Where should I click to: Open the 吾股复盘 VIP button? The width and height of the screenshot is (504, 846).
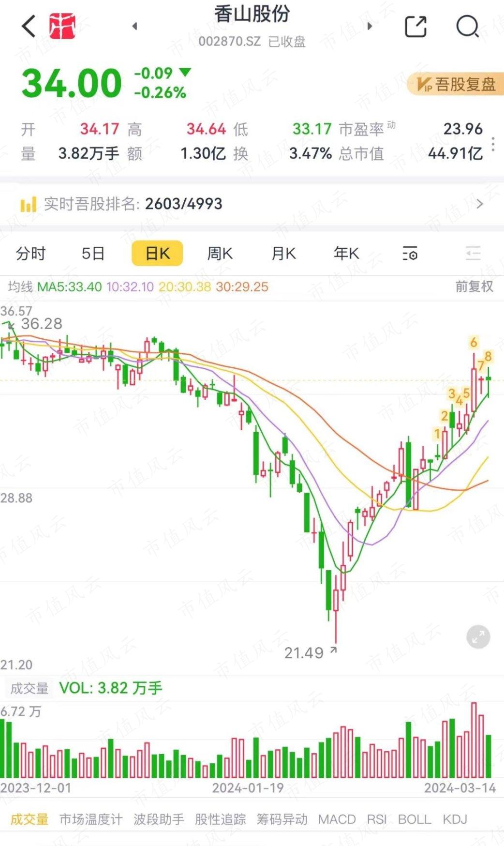tap(455, 84)
